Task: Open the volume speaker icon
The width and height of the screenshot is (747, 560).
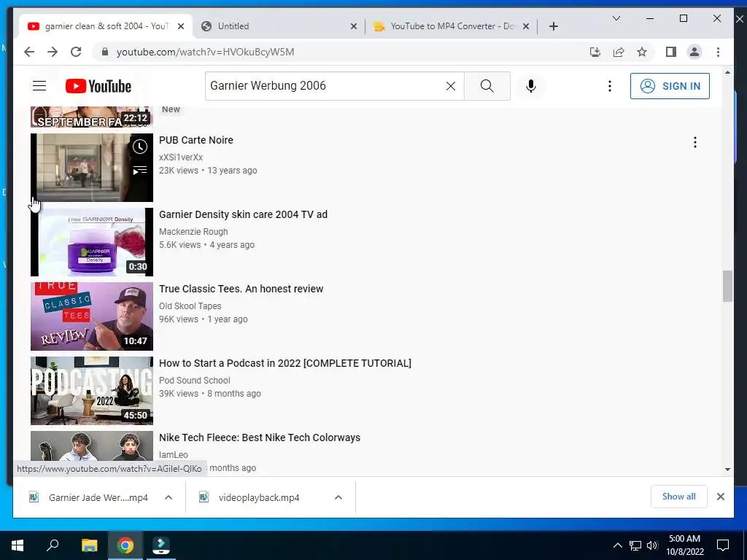Action: pos(651,545)
